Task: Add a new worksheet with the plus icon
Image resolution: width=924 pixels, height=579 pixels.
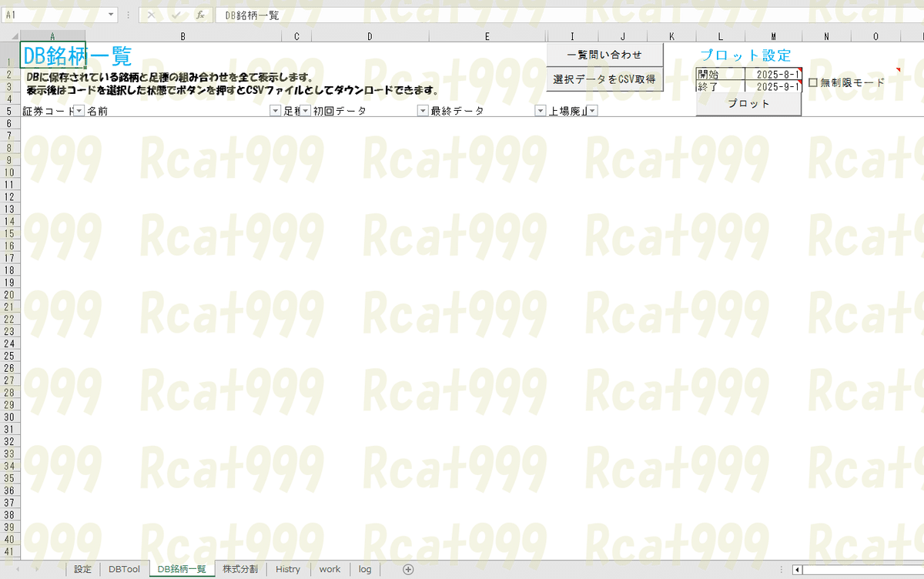Action: 408,569
